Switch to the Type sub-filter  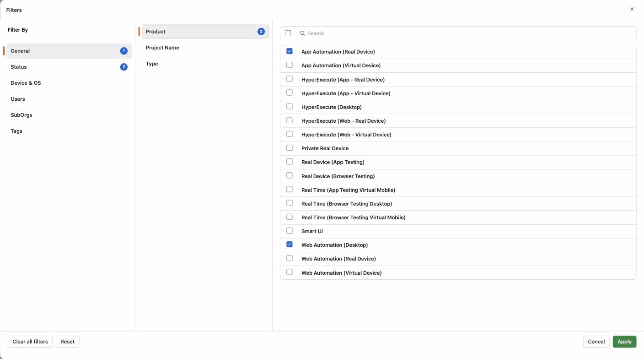pyautogui.click(x=205, y=64)
